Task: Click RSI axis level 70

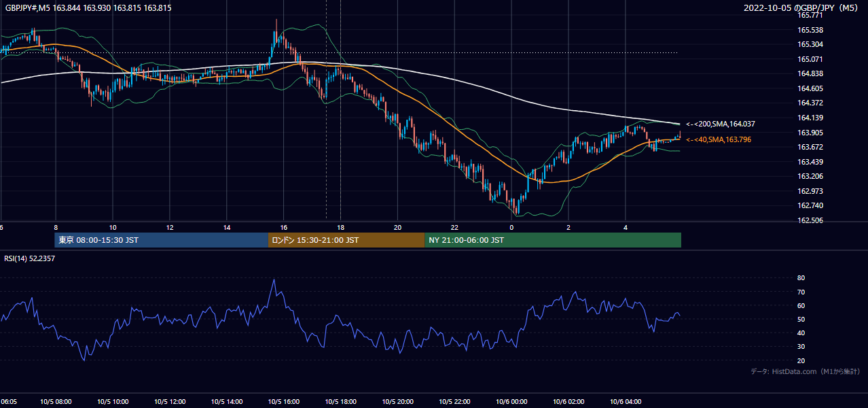Action: (801, 292)
